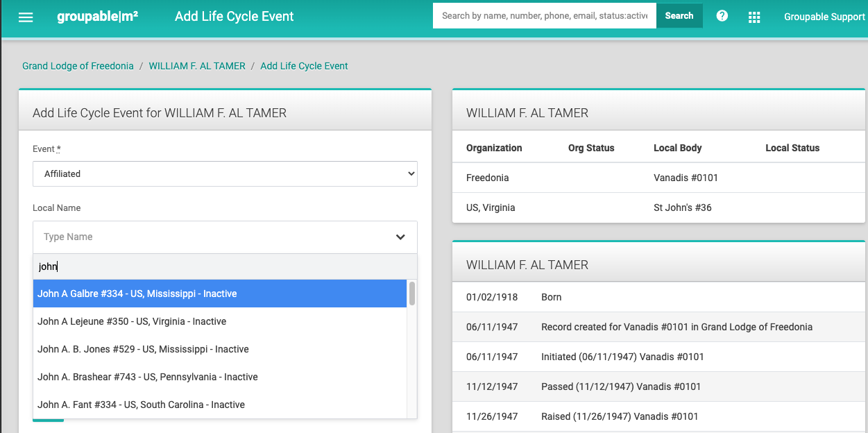Screen dimensions: 868x433
Task: Go to Grand Lodge of Freedonia breadcrumb
Action: click(x=78, y=66)
